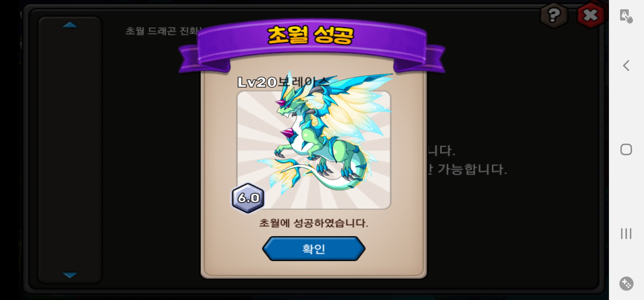
Task: Tap the Lv20 보레아스 name label
Action: 284,82
